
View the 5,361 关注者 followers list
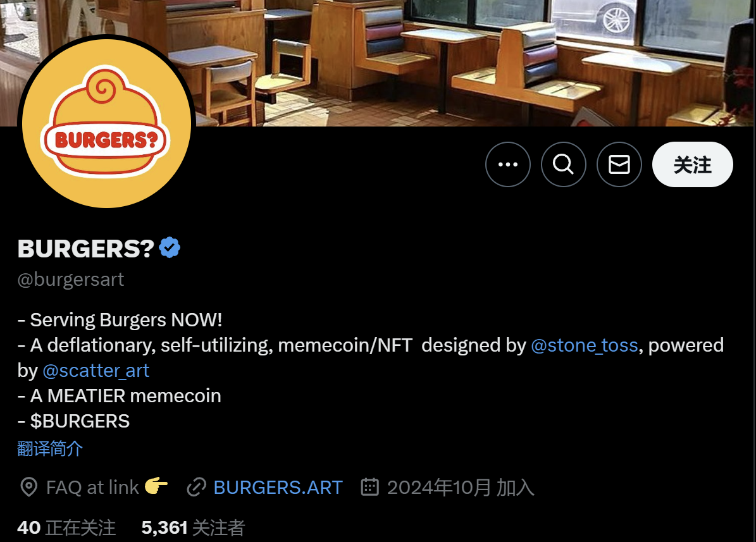click(x=193, y=527)
